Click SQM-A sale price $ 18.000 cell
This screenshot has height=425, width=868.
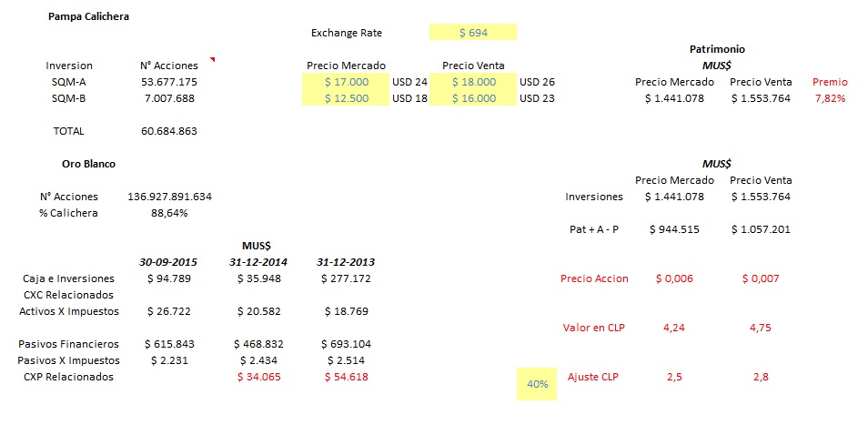(473, 82)
